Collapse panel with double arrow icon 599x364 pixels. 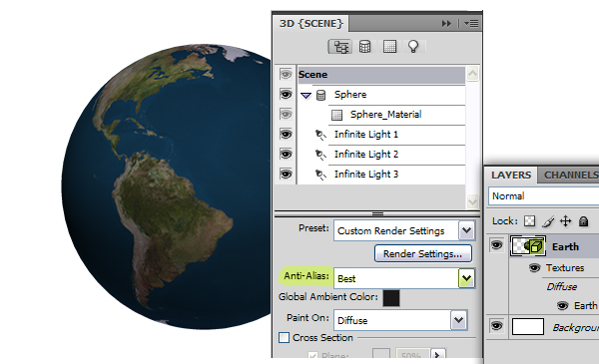pos(446,24)
